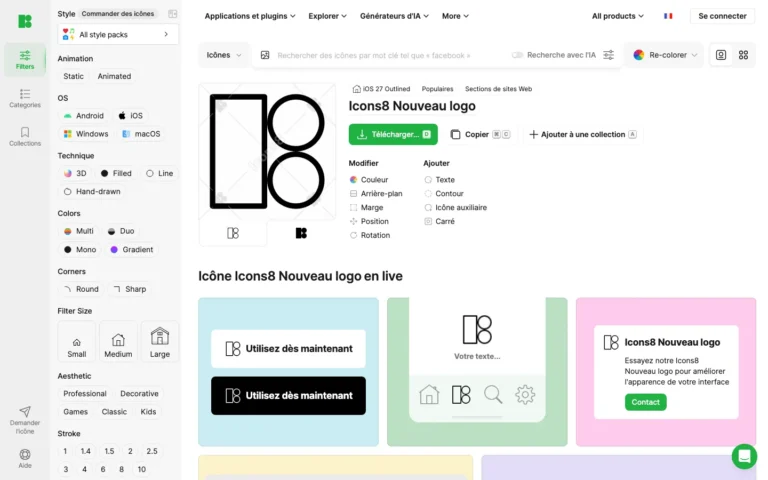The height and width of the screenshot is (480, 768).
Task: Open the iOS 27 Outlined breadcrumb
Action: click(381, 89)
